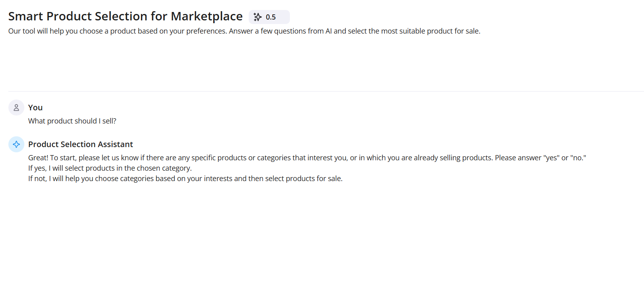Click the tool description sentence under the title
The height and width of the screenshot is (295, 644).
point(244,31)
